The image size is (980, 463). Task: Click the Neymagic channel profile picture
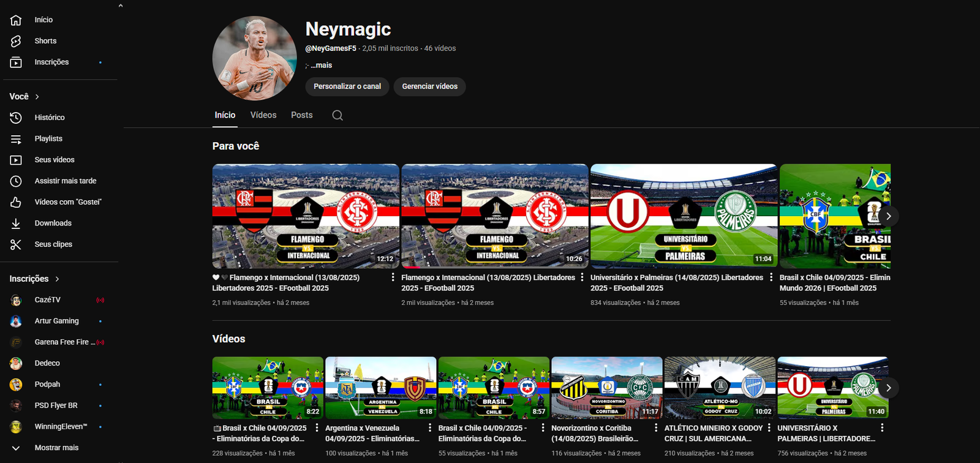click(x=255, y=58)
